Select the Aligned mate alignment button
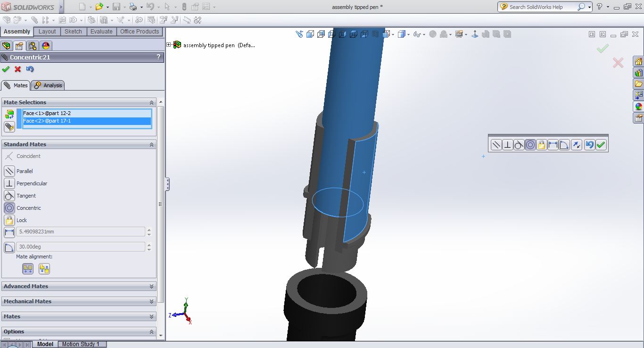Viewport: 644px width, 348px height. 28,269
